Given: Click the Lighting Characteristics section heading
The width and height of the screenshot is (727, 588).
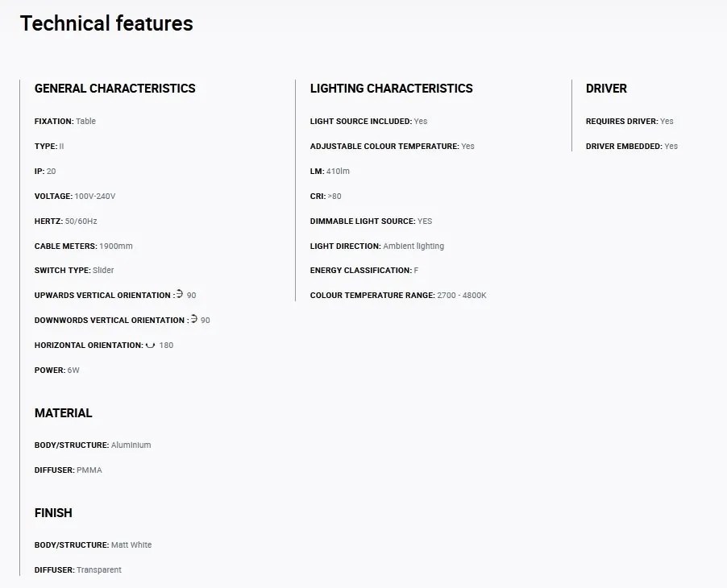Looking at the screenshot, I should (392, 88).
